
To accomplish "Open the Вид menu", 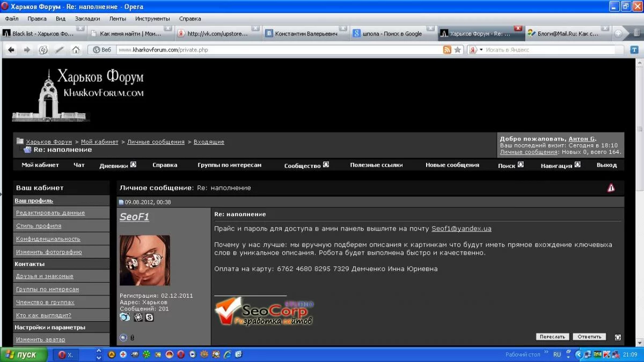I will click(61, 18).
